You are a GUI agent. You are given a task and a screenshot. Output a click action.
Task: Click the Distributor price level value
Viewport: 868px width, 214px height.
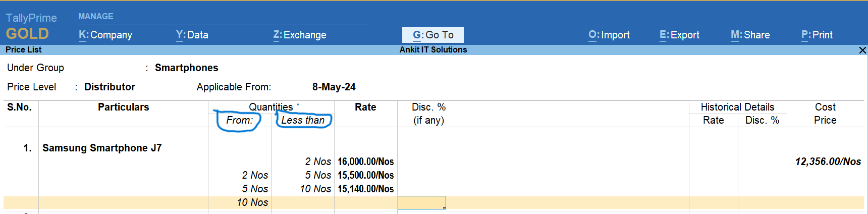[x=110, y=87]
